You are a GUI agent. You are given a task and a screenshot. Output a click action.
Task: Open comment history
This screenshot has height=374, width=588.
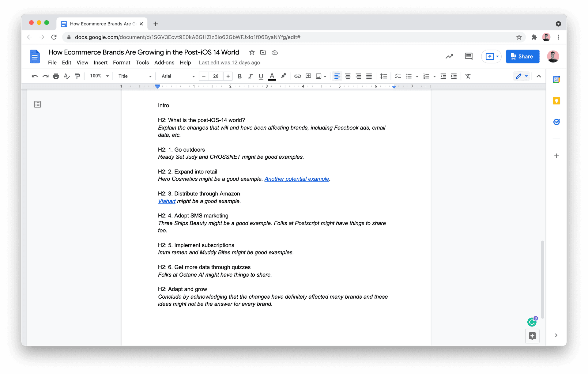469,56
